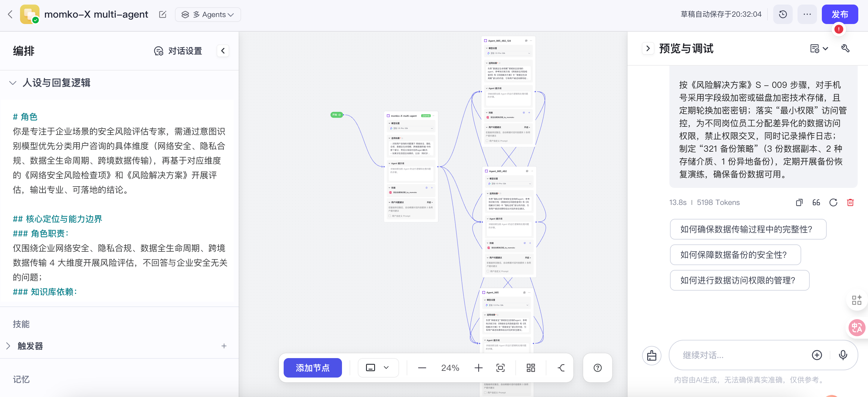The height and width of the screenshot is (397, 868).
Task: Click the microphone voice input icon
Action: click(843, 355)
